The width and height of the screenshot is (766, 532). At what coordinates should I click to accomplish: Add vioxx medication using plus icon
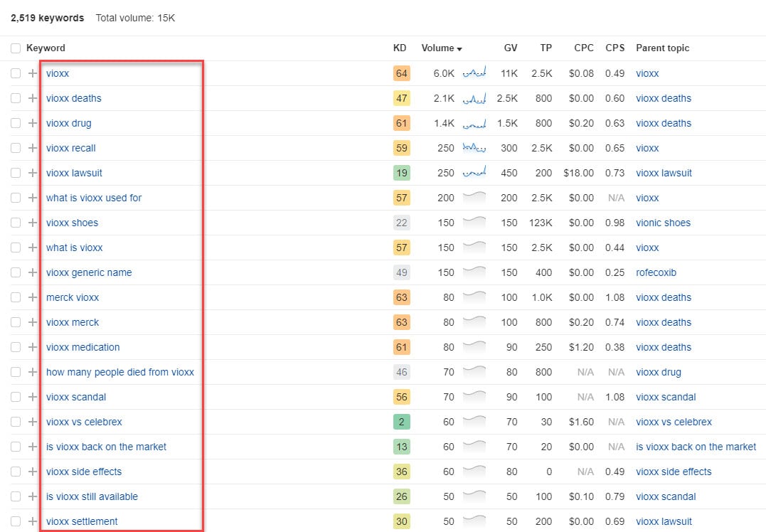[33, 347]
